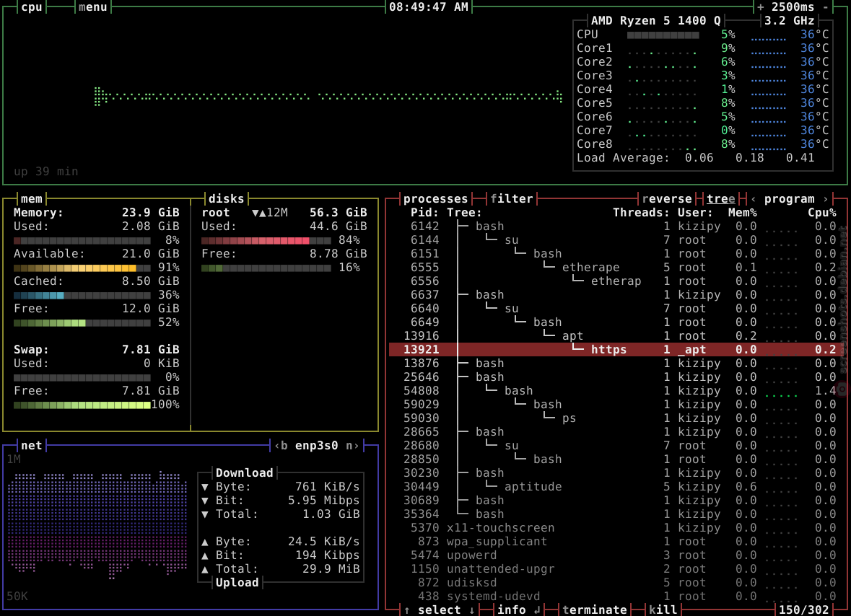Select the systemd-udevd process row
This screenshot has height=616, width=851.
coord(613,597)
